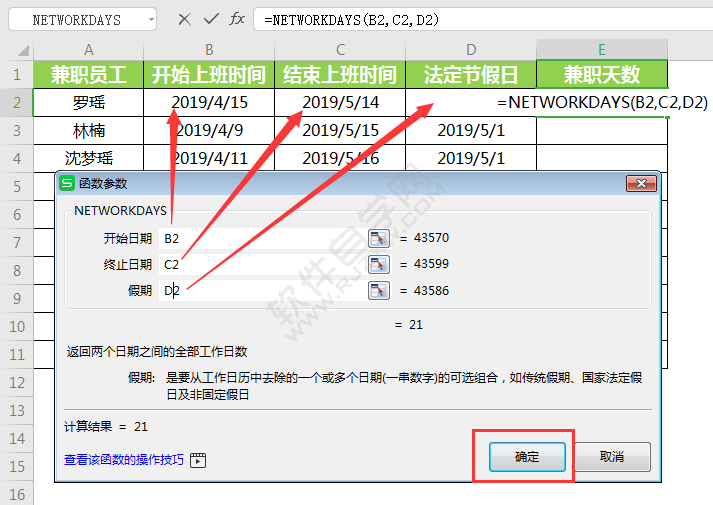Click the cell with date 2019/4/15
Viewport: 713px width, 505px height.
209,102
